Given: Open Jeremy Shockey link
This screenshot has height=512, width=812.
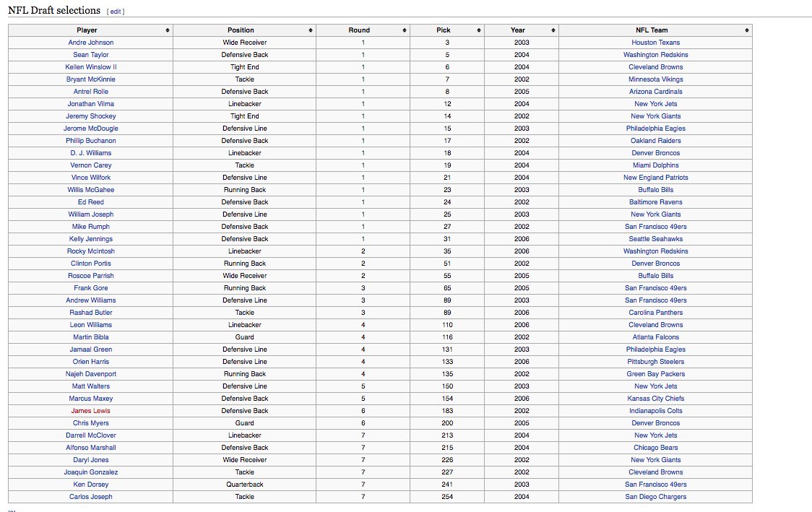Looking at the screenshot, I should (90, 116).
